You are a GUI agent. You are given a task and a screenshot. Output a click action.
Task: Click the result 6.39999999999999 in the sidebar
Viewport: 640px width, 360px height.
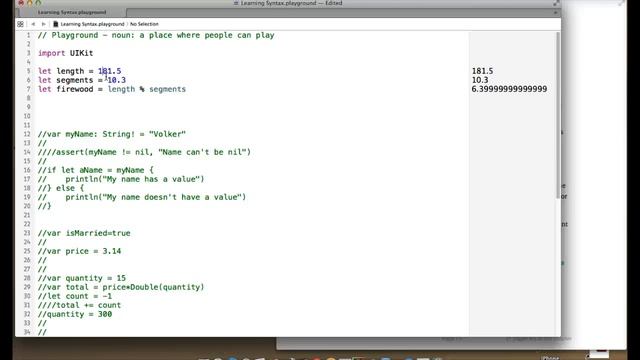[x=509, y=89]
